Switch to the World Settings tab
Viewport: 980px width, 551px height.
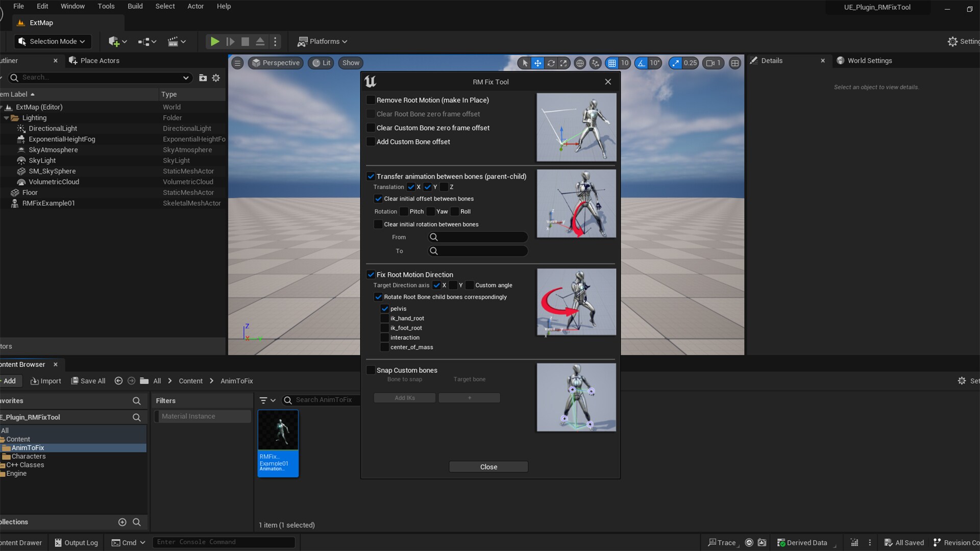click(869, 60)
